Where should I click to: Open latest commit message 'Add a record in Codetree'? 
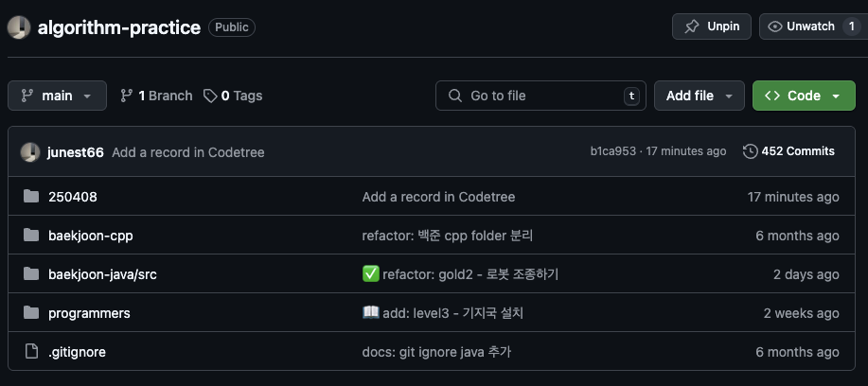(188, 152)
